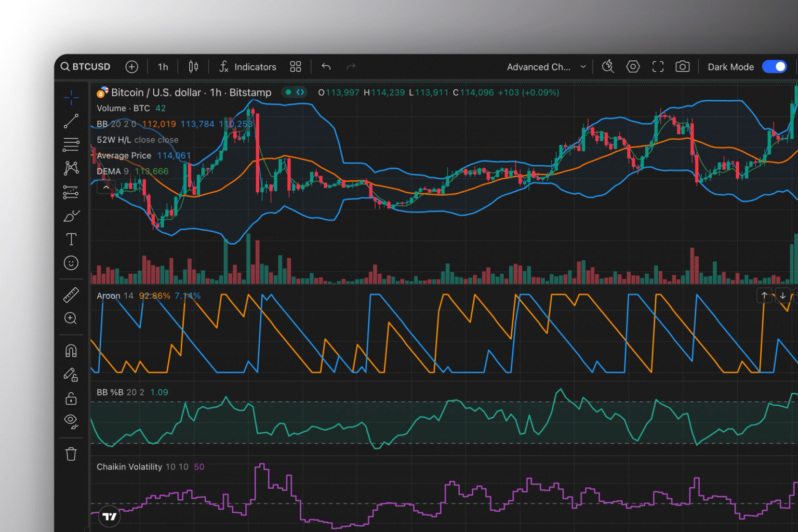Click the undo arrow
This screenshot has width=798, height=532.
(x=326, y=66)
